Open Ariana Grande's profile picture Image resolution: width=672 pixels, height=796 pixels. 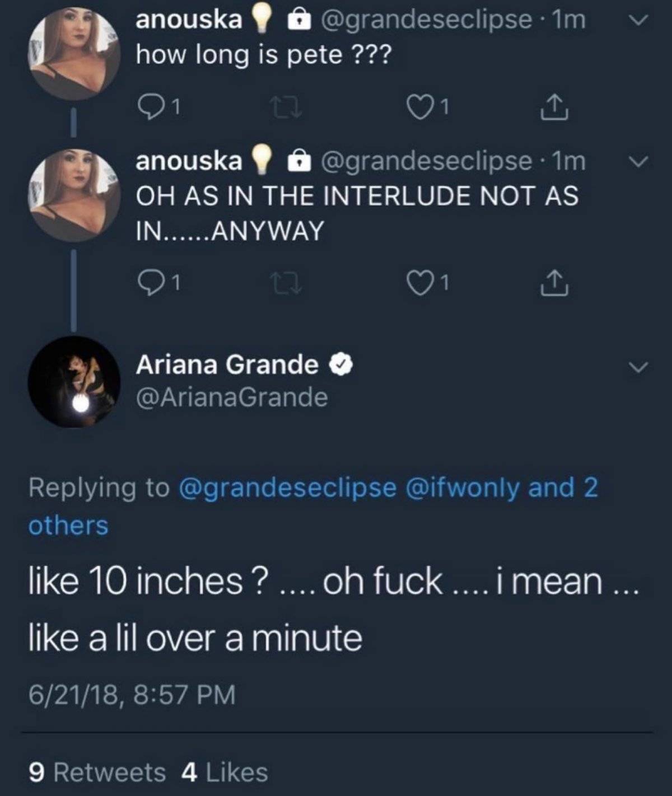74,382
